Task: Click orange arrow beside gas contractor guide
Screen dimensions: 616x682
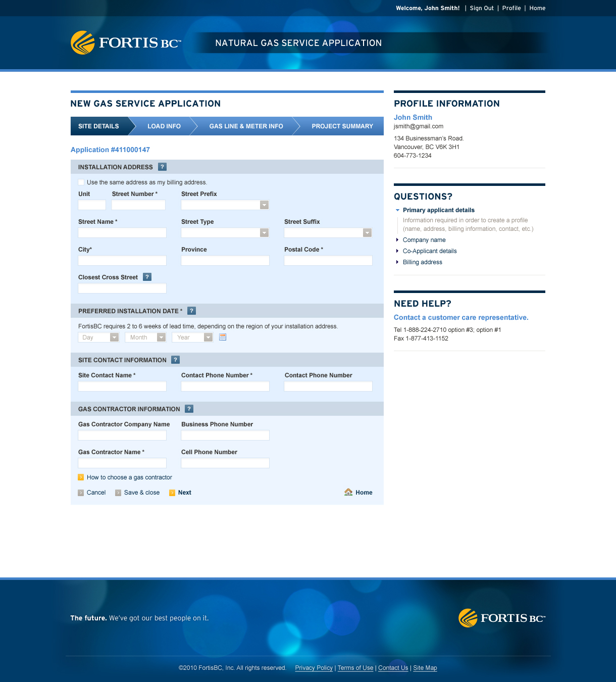Action: click(x=81, y=477)
